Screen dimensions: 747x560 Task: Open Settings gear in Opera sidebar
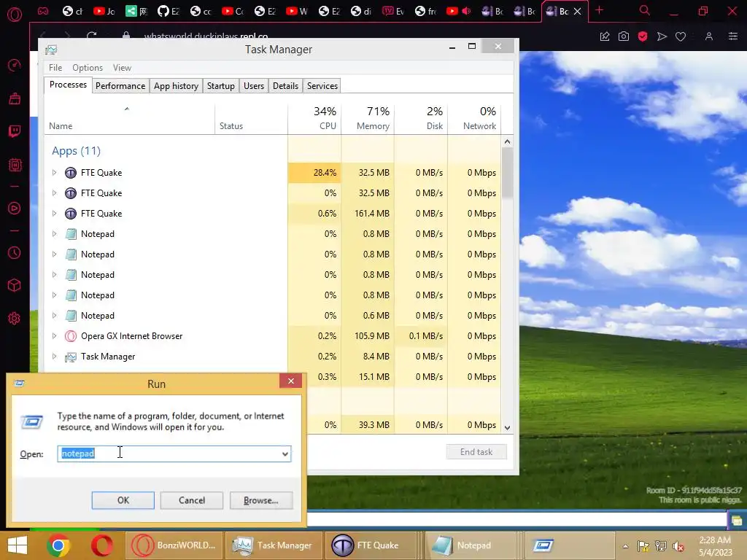coord(15,318)
